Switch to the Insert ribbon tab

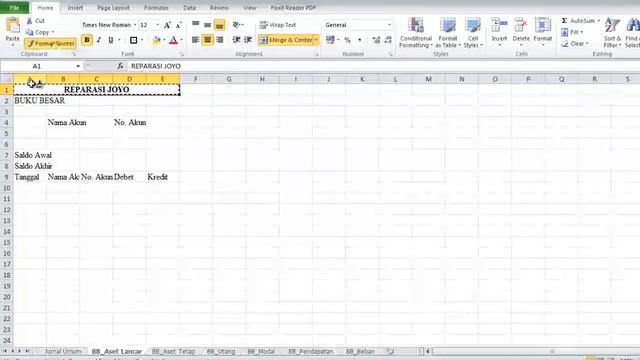[x=75, y=8]
